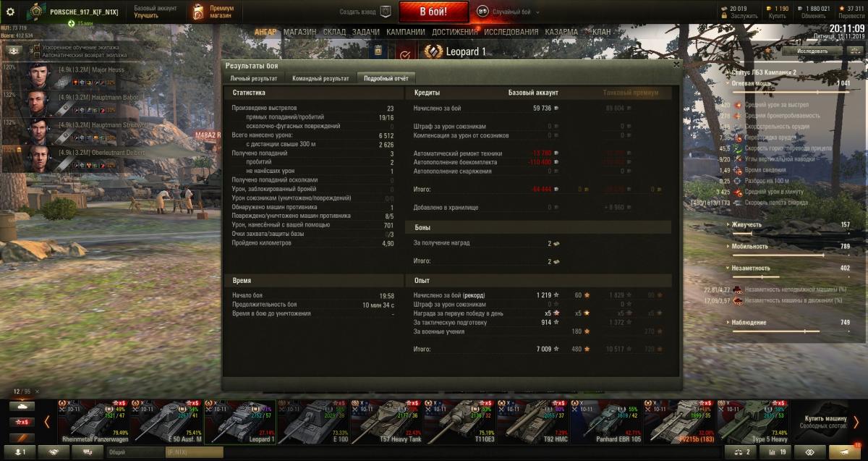This screenshot has height=461, width=868.
Task: Toggle automatic crew return checkbox
Action: [37, 55]
